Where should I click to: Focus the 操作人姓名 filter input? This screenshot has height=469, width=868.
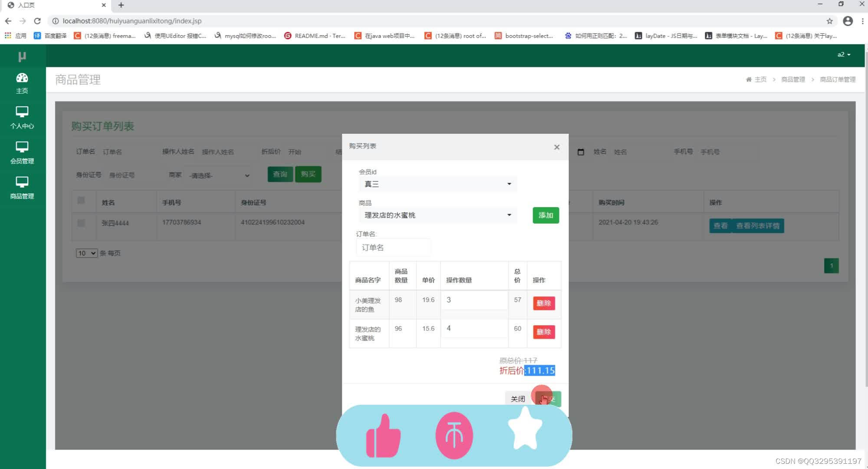click(x=226, y=152)
